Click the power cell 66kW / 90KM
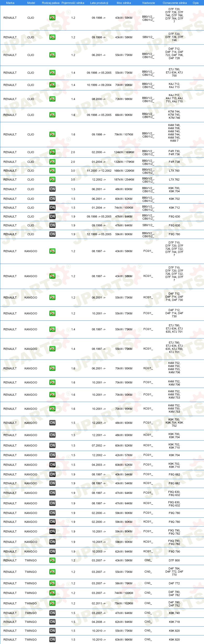 click(x=124, y=115)
